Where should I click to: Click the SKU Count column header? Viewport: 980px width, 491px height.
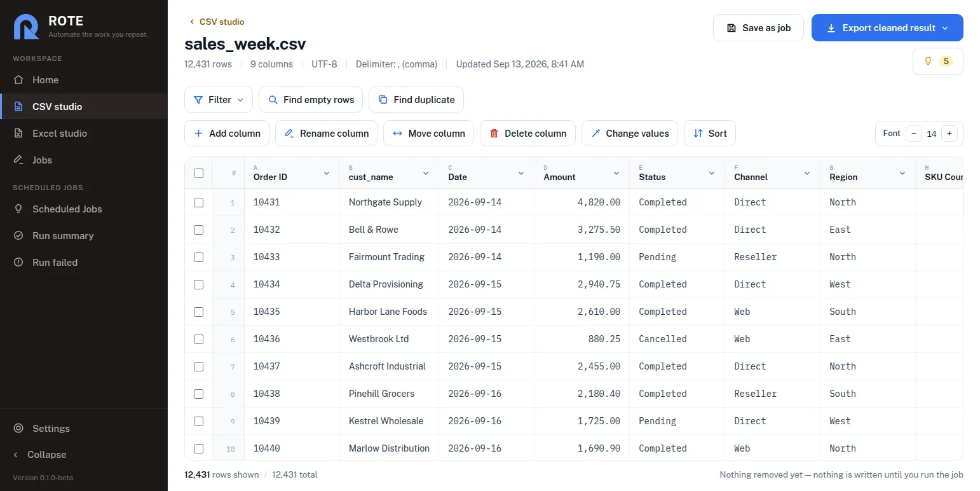pyautogui.click(x=939, y=173)
